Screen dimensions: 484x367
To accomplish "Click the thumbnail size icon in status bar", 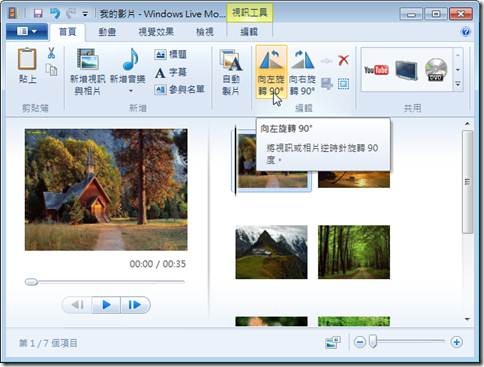I will point(333,342).
